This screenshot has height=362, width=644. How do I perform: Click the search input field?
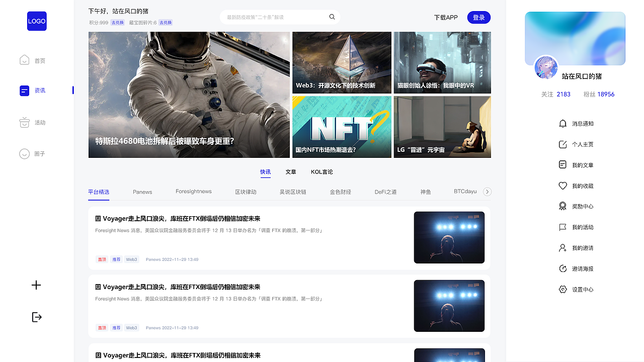click(x=280, y=17)
